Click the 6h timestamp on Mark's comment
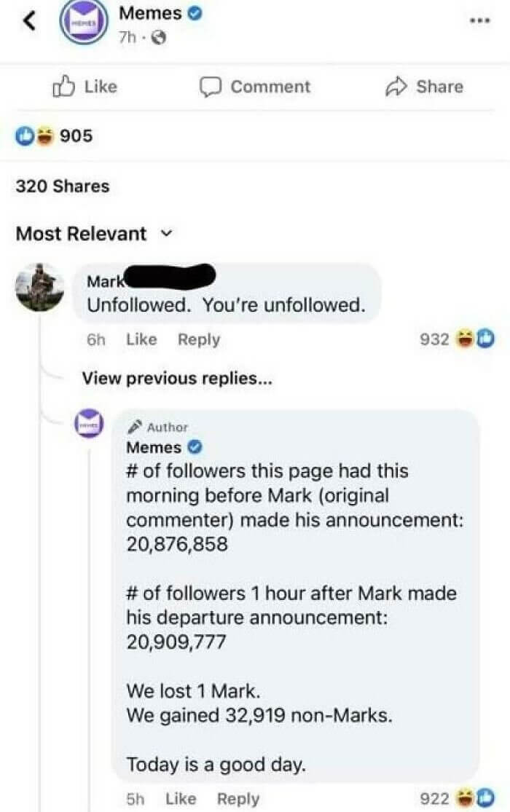 click(x=95, y=338)
